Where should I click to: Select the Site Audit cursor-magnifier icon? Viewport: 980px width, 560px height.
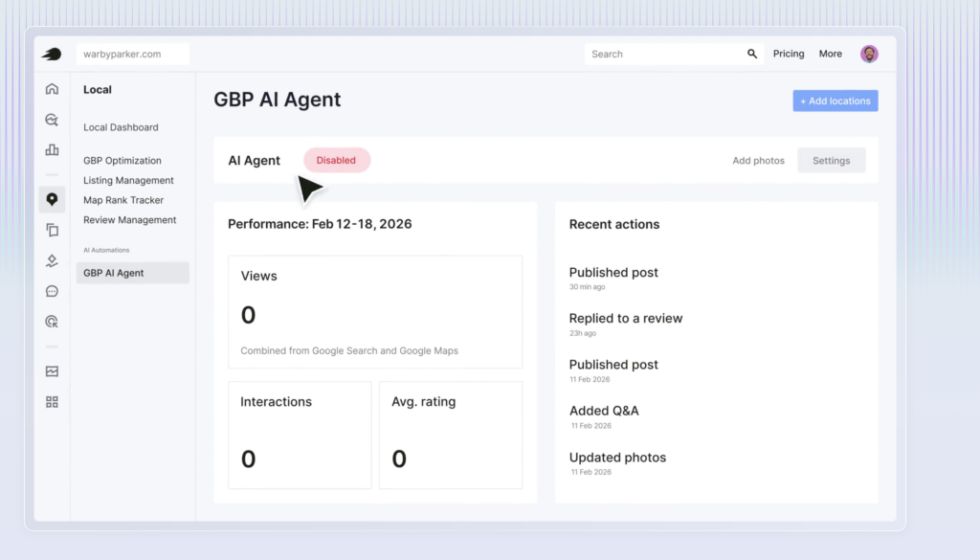tap(52, 322)
